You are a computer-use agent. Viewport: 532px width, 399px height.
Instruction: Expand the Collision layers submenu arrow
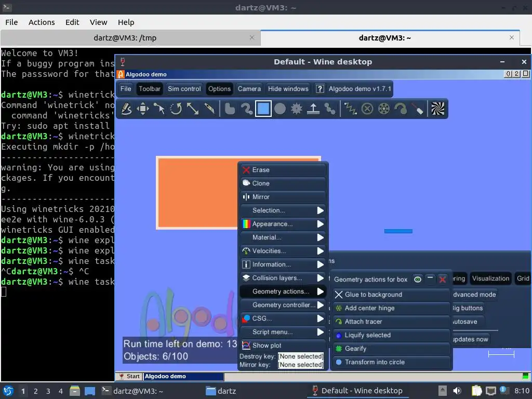320,278
